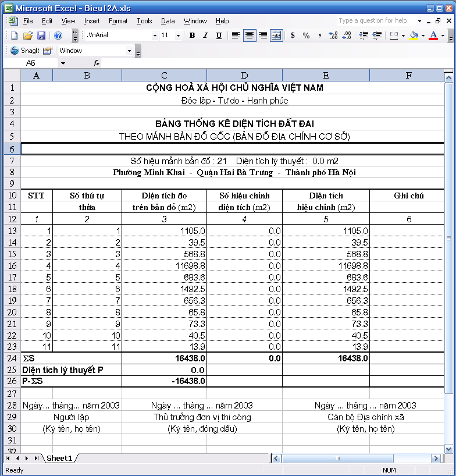Open the Font Color arrow next to red A
This screenshot has width=456, height=476.
[x=443, y=35]
